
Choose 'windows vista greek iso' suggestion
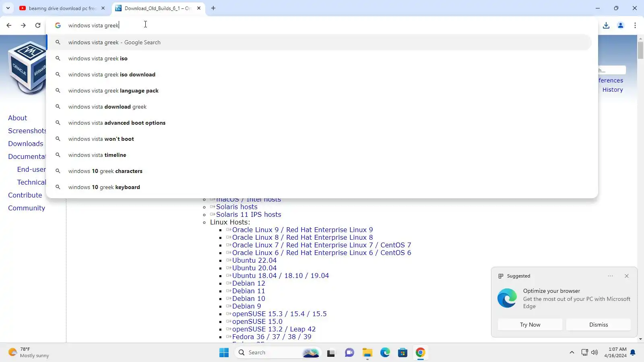click(320, 58)
